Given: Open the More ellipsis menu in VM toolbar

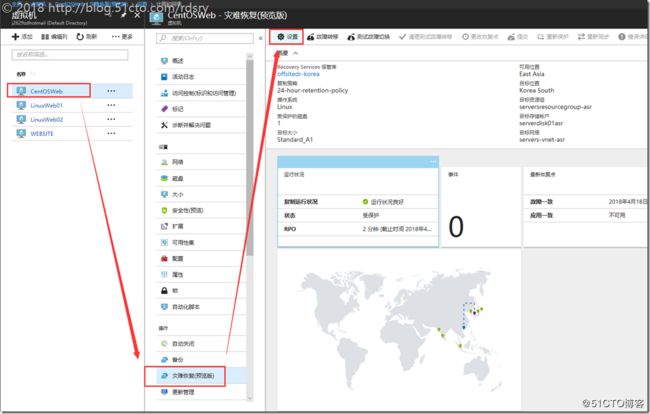Looking at the screenshot, I should (x=122, y=37).
